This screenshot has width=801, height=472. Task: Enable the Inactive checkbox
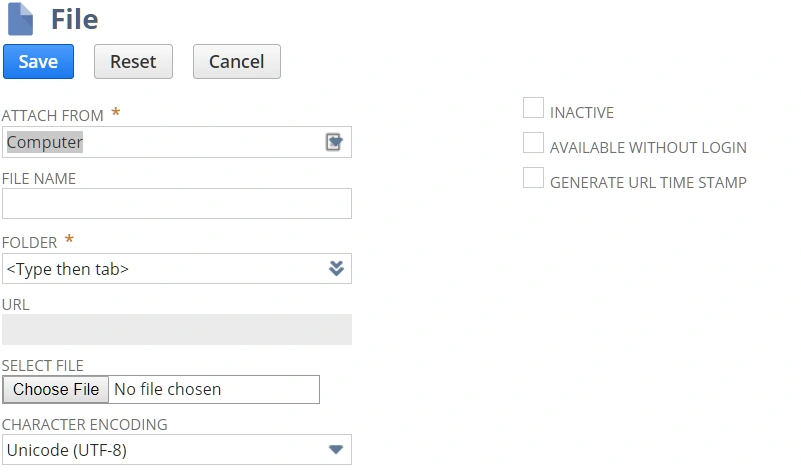(534, 109)
